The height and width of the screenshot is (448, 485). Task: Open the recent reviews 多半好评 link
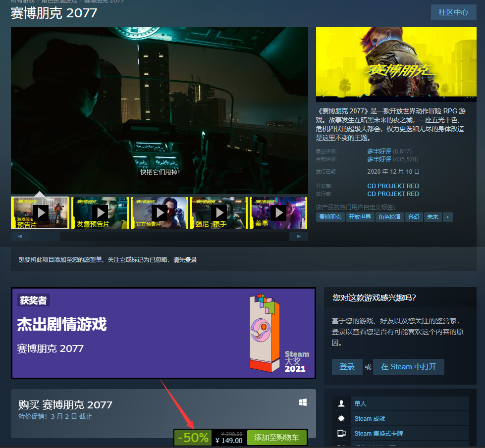click(x=379, y=151)
